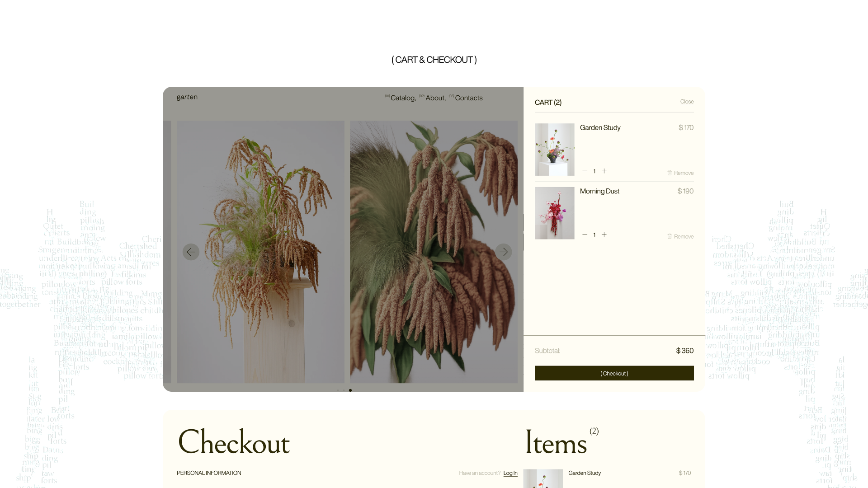Click the previous slide arrow on carousel
Viewport: 868px width, 488px height.
(x=191, y=252)
